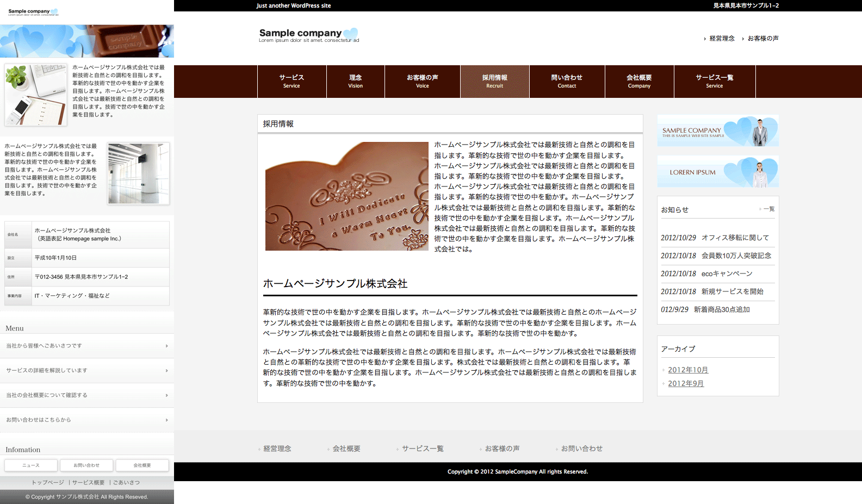Viewport: 862px width, 504px height.
Task: Click the small Sample company logo in left panel
Action: (33, 12)
